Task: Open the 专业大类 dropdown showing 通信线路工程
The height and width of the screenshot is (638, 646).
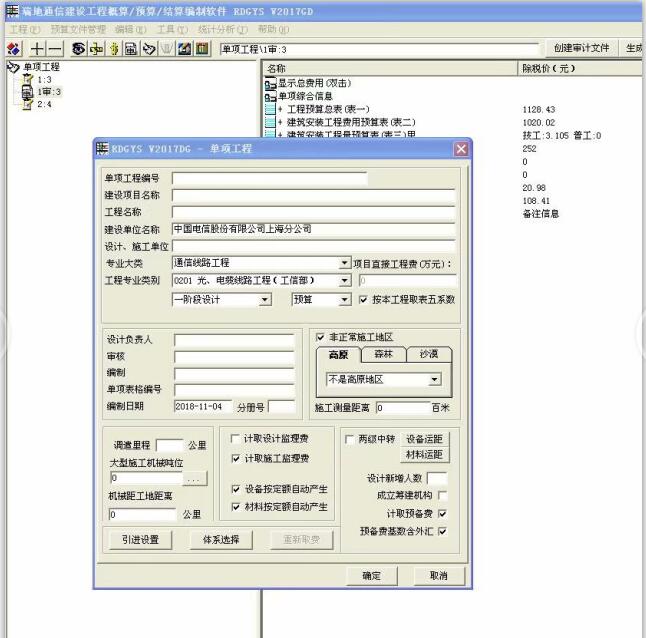Action: click(345, 263)
